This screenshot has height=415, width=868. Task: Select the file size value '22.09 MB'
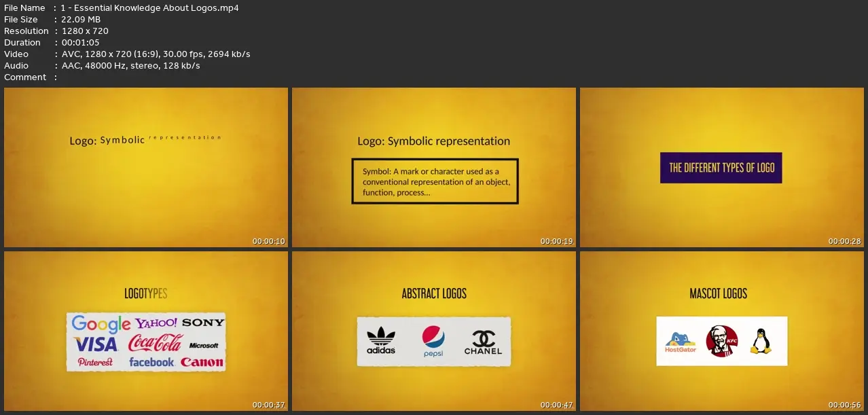pos(80,19)
